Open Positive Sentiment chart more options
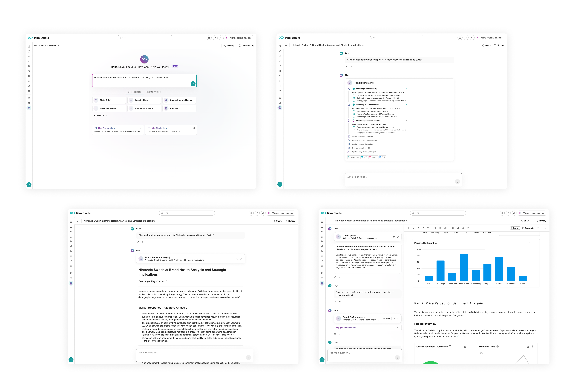Viewport: 575px width, 392px height. click(535, 243)
